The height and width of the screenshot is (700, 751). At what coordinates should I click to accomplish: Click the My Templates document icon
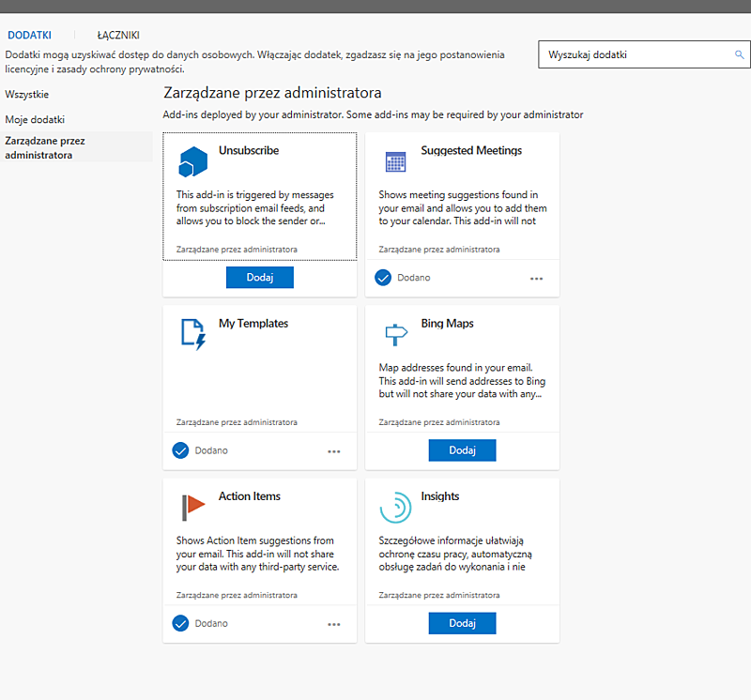[x=192, y=333]
